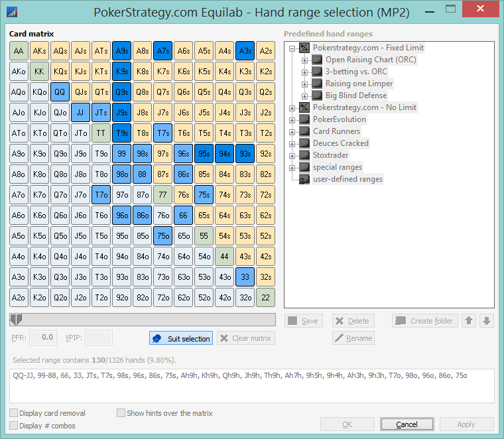Toggle the 95s cell in matrix
504x439 pixels.
[204, 154]
